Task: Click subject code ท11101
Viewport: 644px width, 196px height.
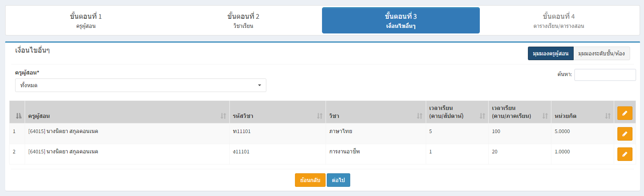Action: [242, 131]
